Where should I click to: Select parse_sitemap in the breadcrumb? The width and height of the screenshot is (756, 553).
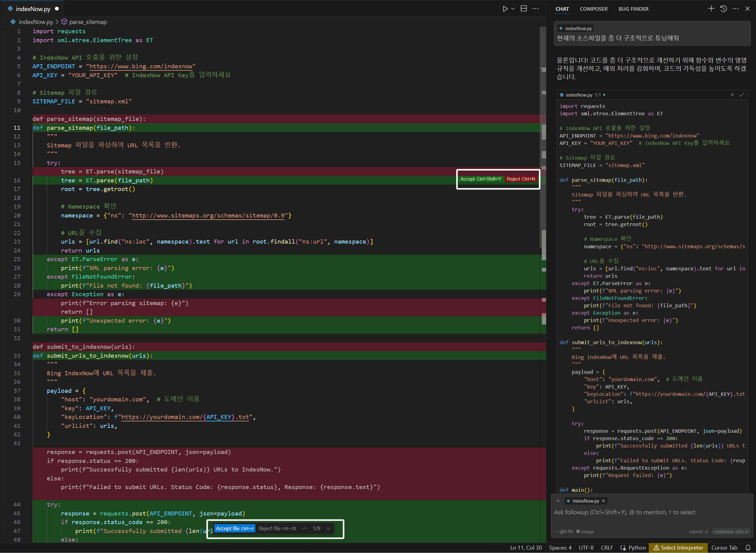pyautogui.click(x=88, y=22)
